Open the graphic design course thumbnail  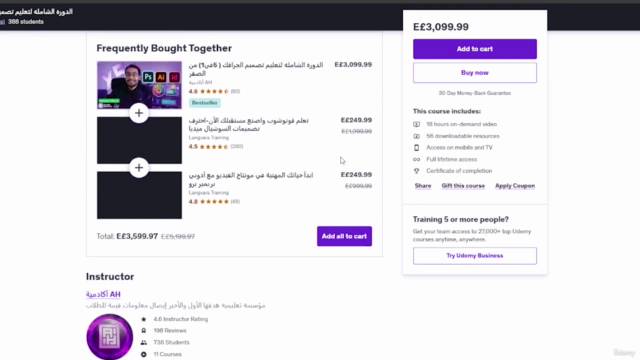[x=139, y=85]
